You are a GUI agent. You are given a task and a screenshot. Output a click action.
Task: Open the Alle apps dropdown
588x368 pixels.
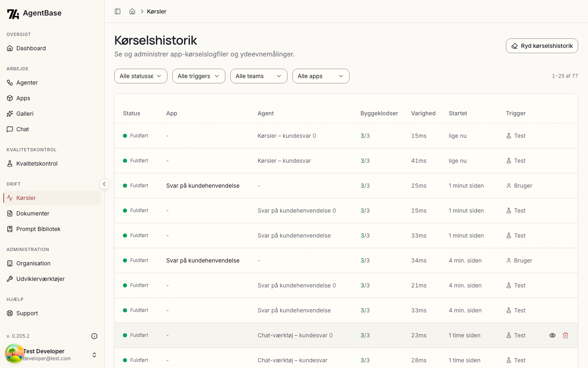(321, 76)
